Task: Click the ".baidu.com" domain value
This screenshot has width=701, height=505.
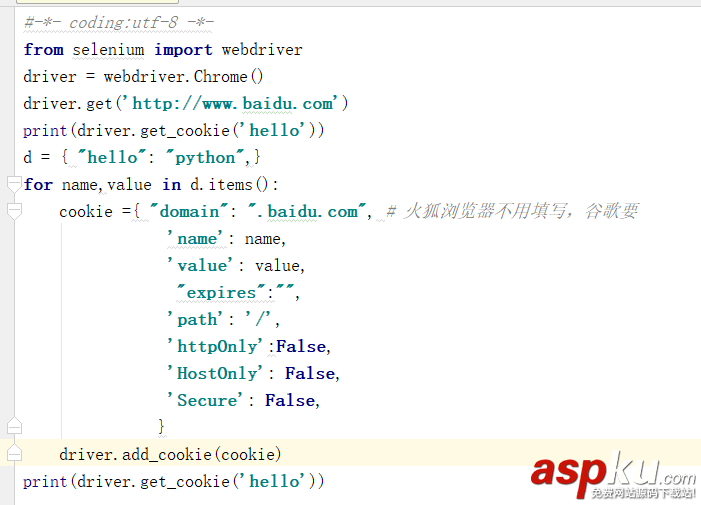Action: (x=307, y=211)
